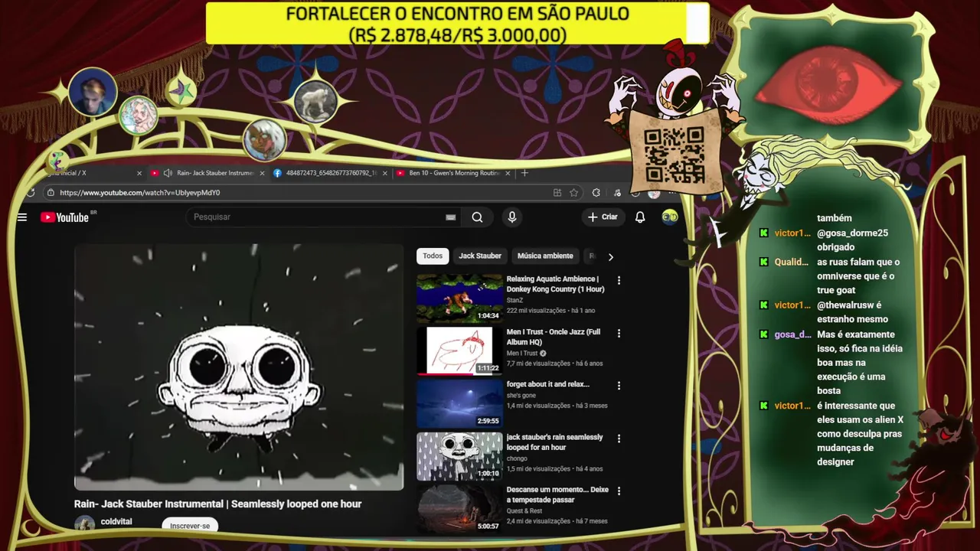
Task: Click the Quest & Rest channel name
Action: [x=524, y=511]
